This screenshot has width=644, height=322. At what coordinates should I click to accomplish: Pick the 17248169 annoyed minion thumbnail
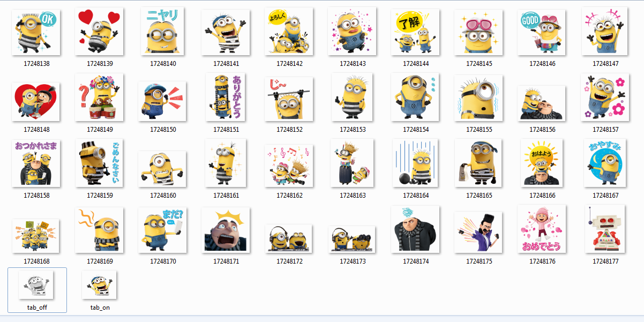100,230
